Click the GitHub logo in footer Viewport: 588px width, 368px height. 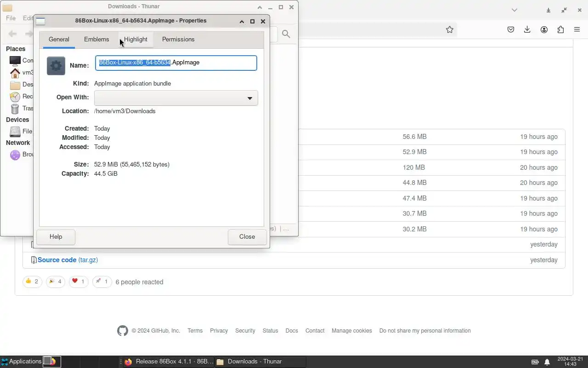pyautogui.click(x=123, y=331)
